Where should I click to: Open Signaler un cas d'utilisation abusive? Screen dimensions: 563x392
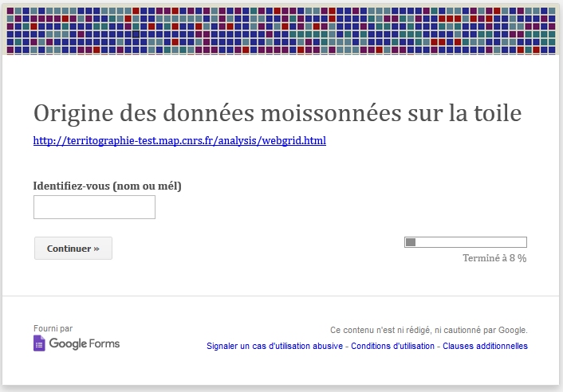click(274, 346)
